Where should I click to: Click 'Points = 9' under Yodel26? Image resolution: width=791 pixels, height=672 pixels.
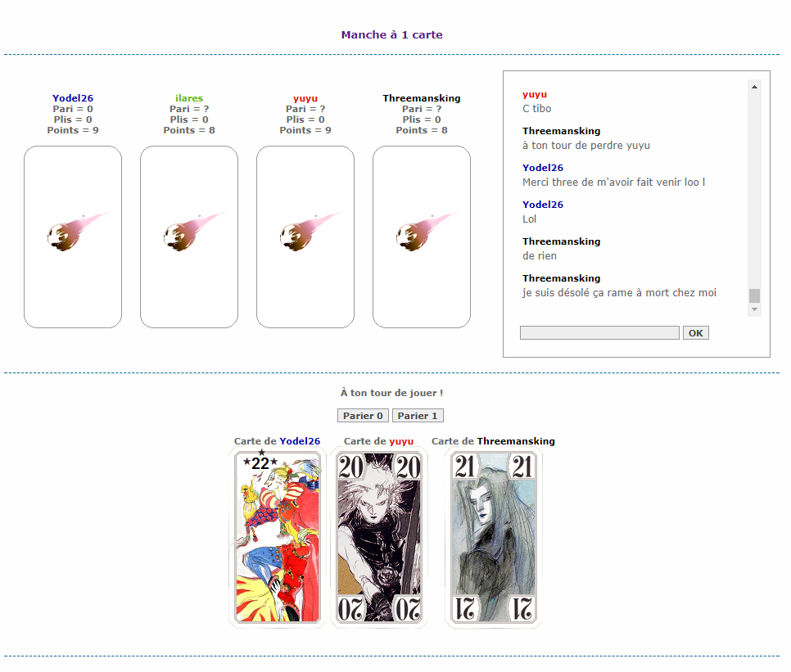(73, 130)
